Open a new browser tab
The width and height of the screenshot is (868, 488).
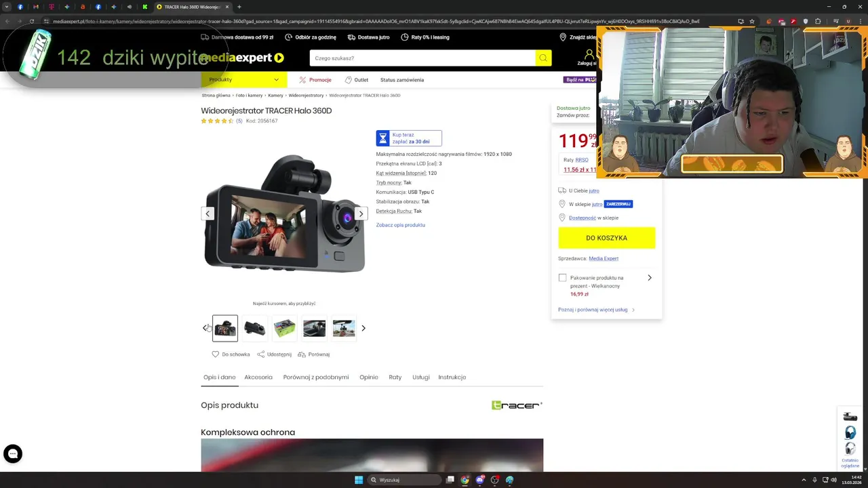point(239,7)
